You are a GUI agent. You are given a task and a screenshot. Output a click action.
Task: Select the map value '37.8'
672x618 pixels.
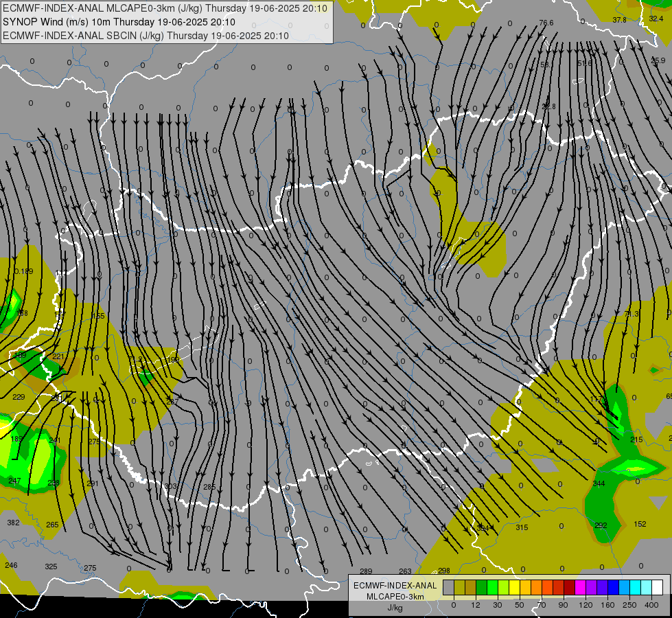pos(619,20)
